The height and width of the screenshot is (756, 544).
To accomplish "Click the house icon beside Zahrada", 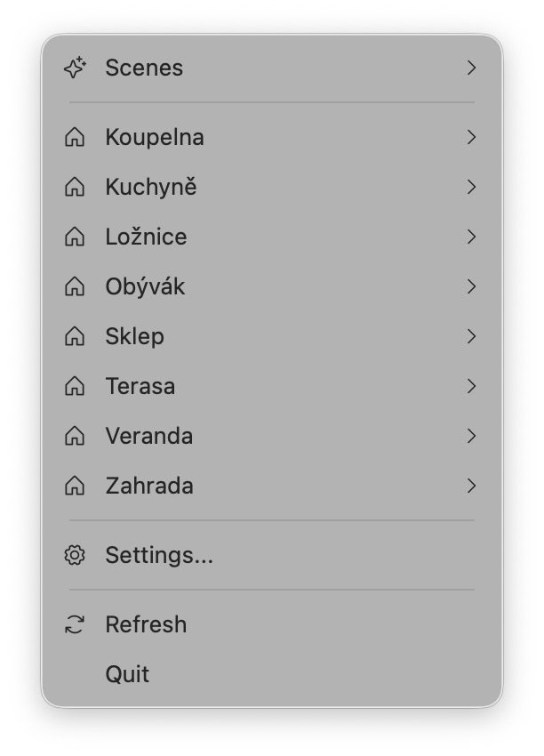I will click(x=75, y=487).
